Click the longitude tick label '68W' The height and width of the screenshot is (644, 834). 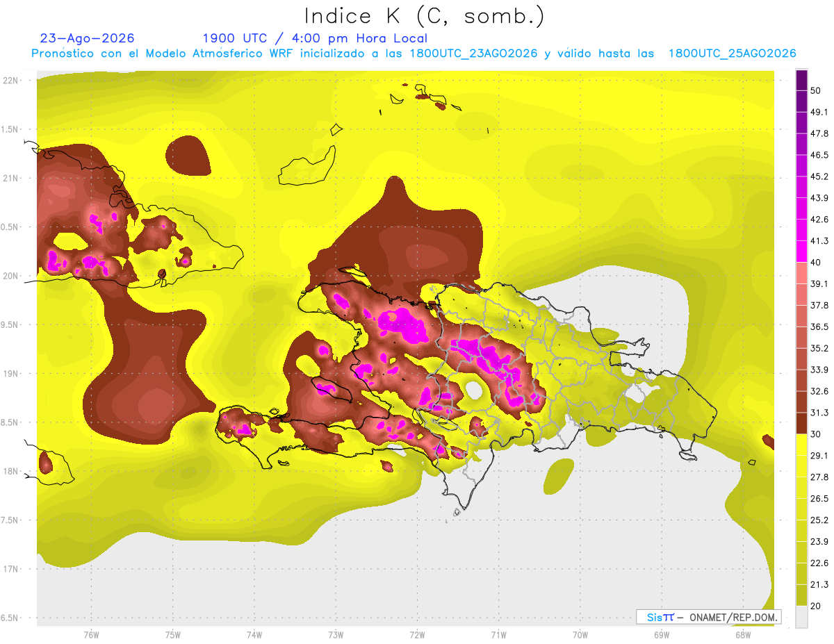pyautogui.click(x=743, y=635)
